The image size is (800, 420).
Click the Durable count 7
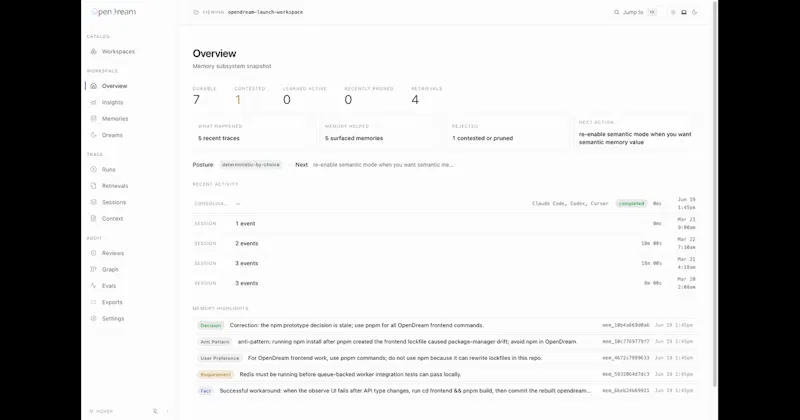[x=196, y=100]
